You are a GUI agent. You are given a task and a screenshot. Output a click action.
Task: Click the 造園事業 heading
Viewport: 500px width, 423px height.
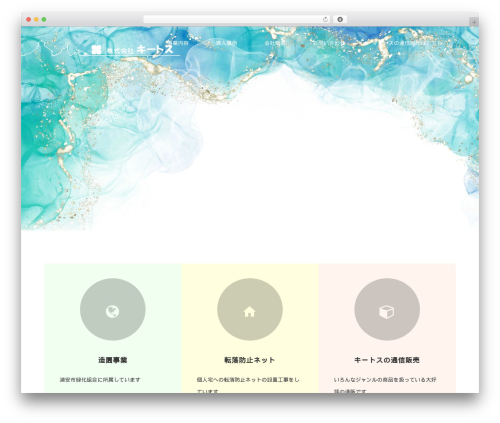[x=113, y=360]
